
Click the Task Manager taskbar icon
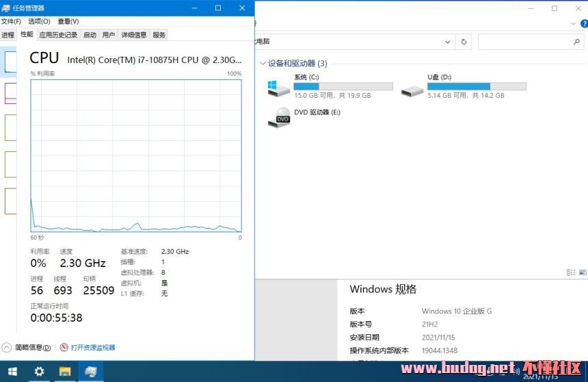90,372
